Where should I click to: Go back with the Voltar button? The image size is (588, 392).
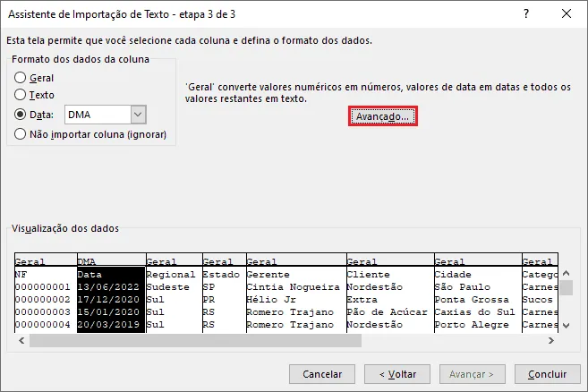(x=397, y=374)
